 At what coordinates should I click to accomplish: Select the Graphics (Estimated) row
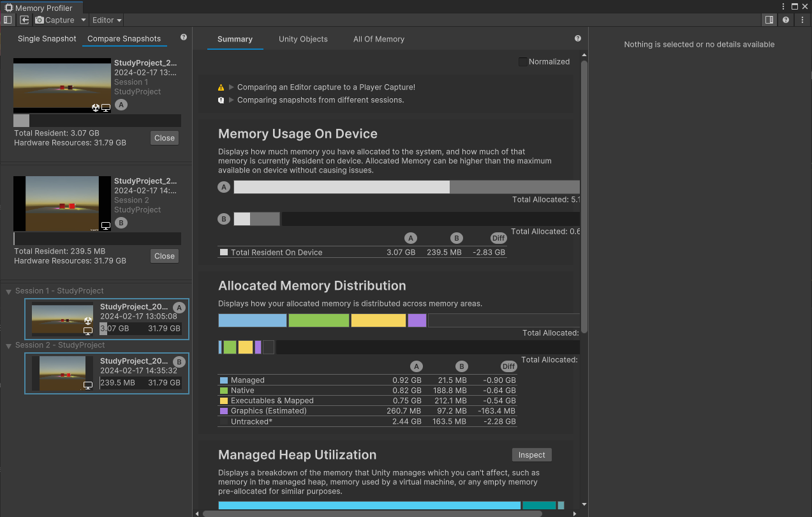pyautogui.click(x=367, y=411)
